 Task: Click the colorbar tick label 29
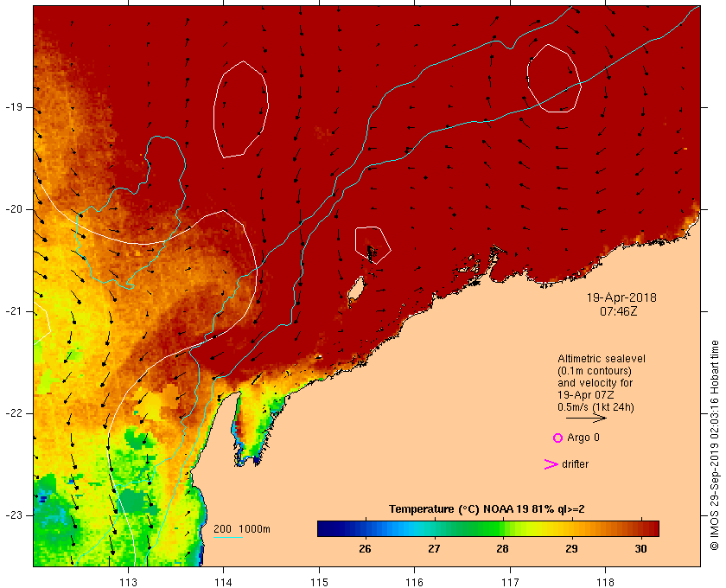(572, 548)
